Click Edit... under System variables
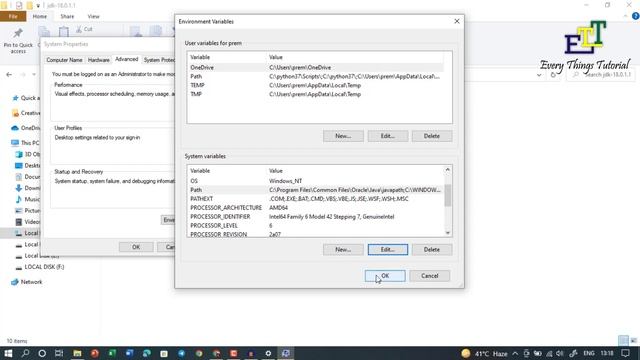Screen dimensions: 640x360 tap(387, 249)
